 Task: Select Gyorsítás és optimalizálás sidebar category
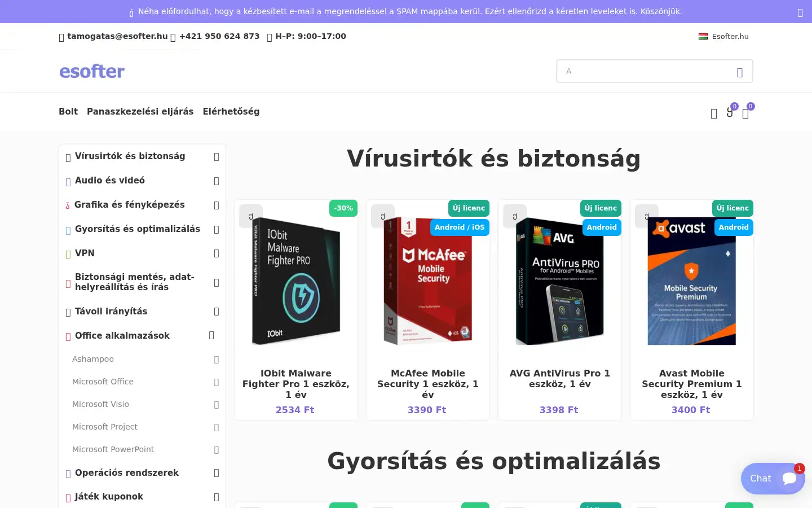coord(138,229)
